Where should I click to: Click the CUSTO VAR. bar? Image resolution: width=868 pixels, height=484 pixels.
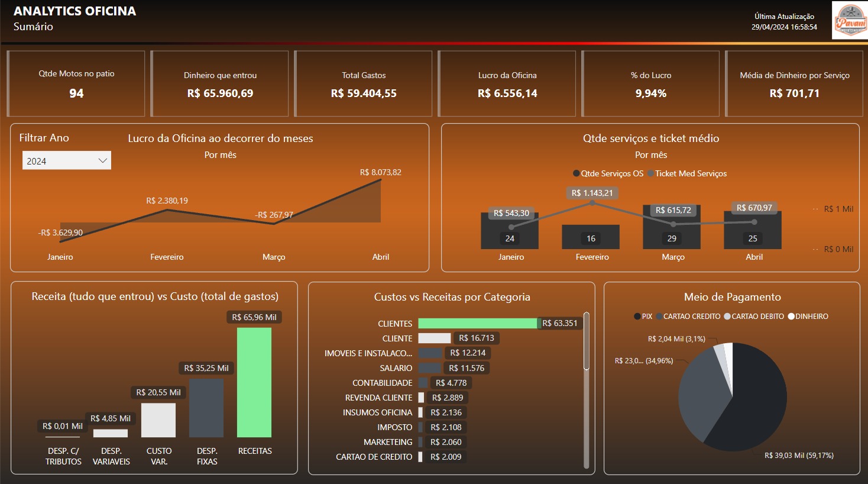tap(158, 420)
